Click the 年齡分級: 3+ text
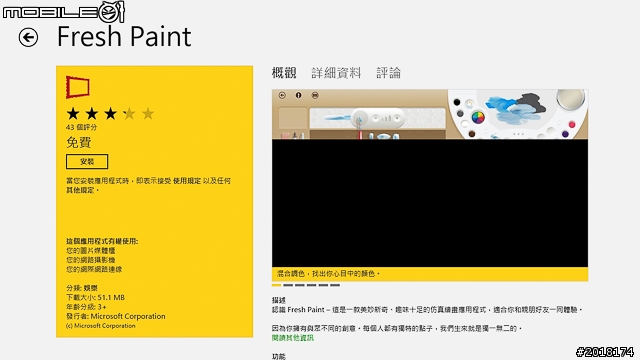Screen dimensions: 640x360 pyautogui.click(x=86, y=307)
